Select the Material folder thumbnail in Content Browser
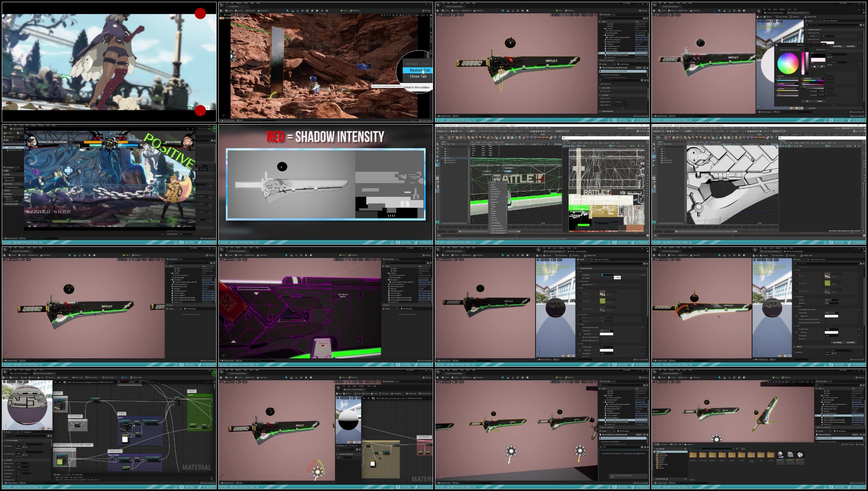The width and height of the screenshot is (868, 491). pos(732,456)
